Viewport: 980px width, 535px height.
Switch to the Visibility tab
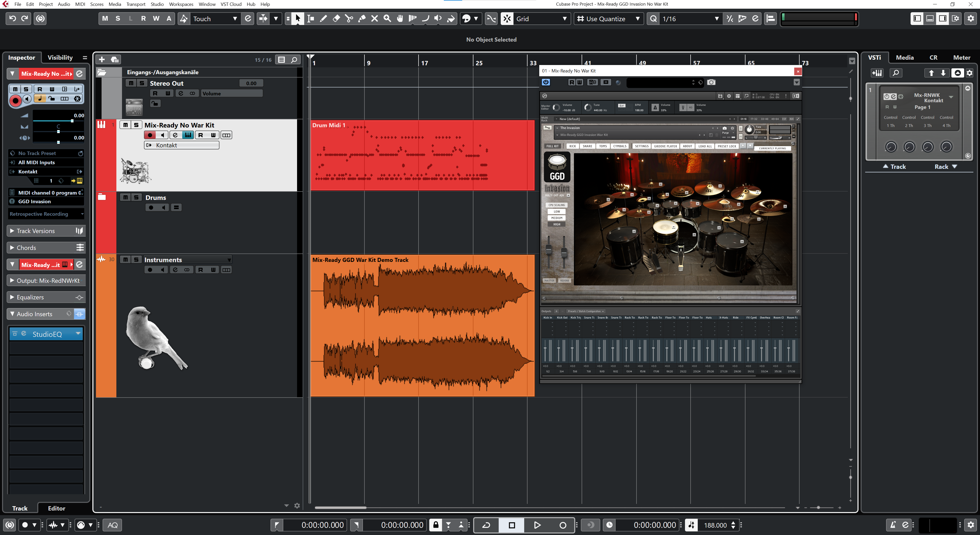pos(60,57)
